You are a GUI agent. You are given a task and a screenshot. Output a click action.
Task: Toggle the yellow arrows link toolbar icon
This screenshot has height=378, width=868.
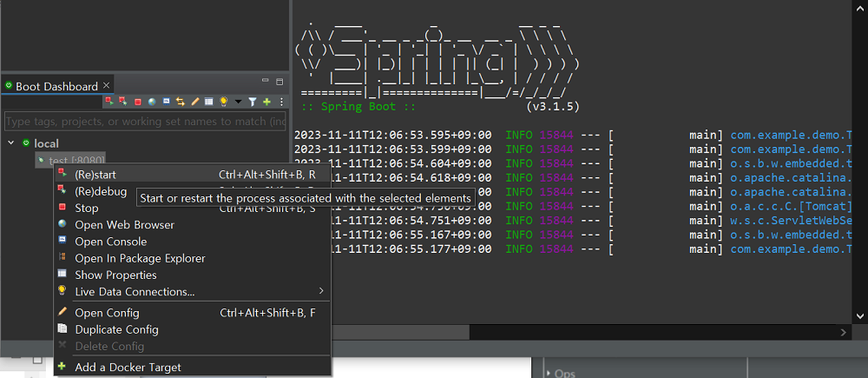181,102
